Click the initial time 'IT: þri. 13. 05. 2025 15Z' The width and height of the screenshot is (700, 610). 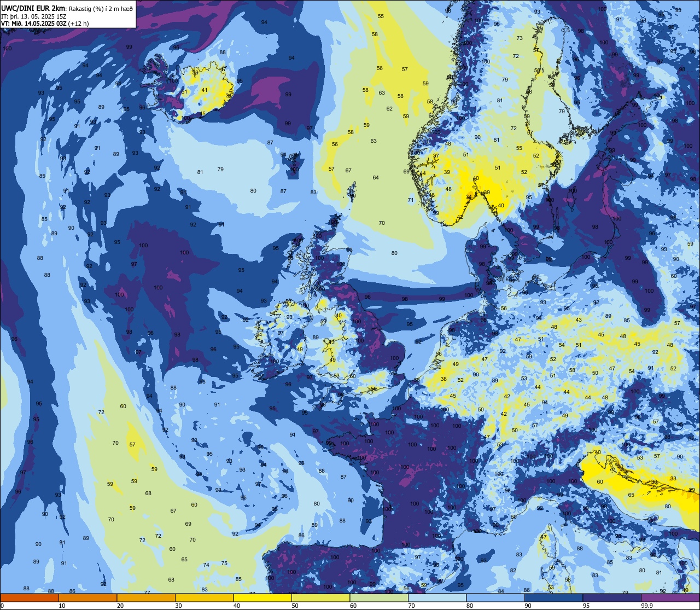(34, 16)
